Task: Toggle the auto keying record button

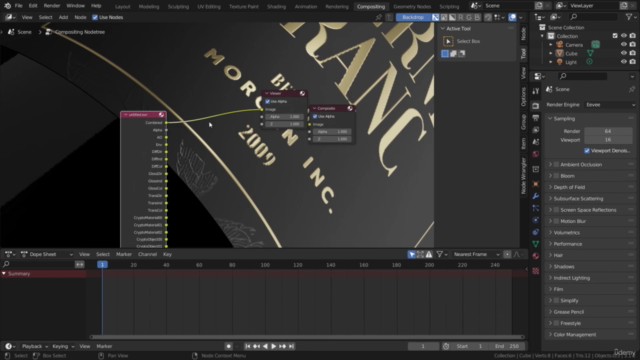Action: click(x=228, y=346)
